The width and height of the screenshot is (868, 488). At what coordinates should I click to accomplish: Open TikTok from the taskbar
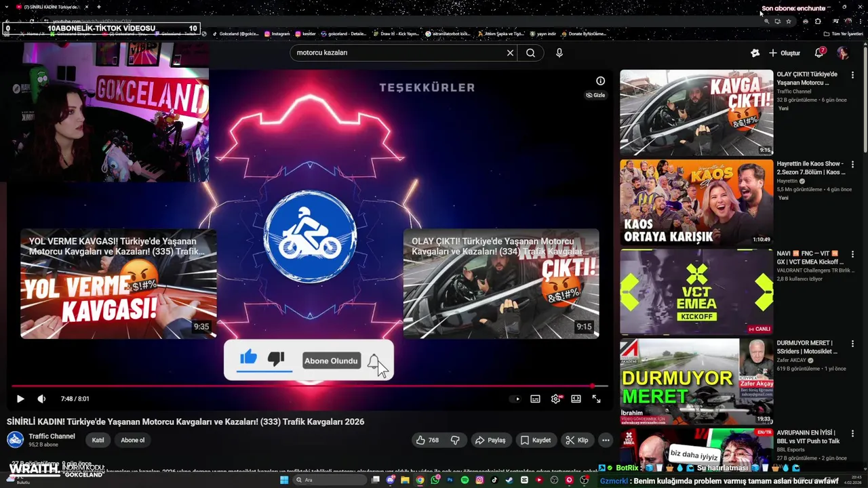[x=494, y=480]
